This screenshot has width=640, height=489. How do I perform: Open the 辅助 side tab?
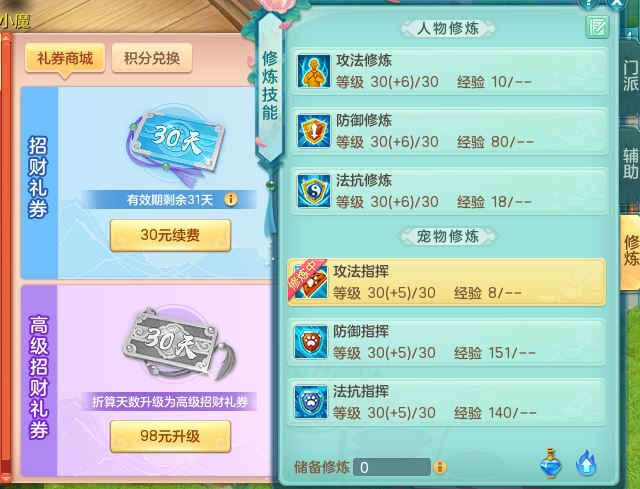click(x=630, y=163)
